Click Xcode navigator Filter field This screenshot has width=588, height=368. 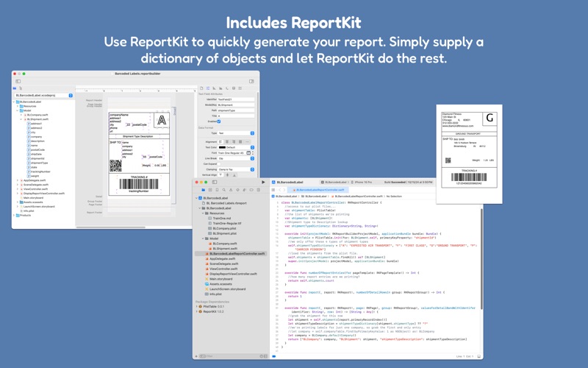(x=232, y=356)
